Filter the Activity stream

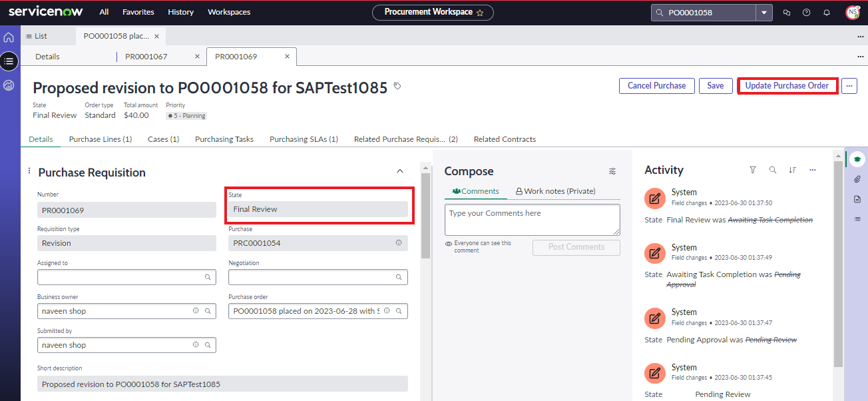coord(753,170)
